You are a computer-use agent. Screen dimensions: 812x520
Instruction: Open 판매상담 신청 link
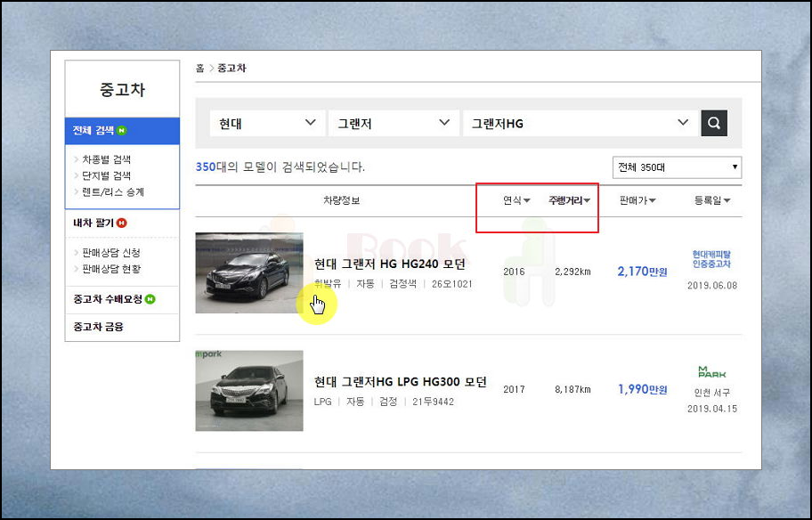click(x=111, y=253)
